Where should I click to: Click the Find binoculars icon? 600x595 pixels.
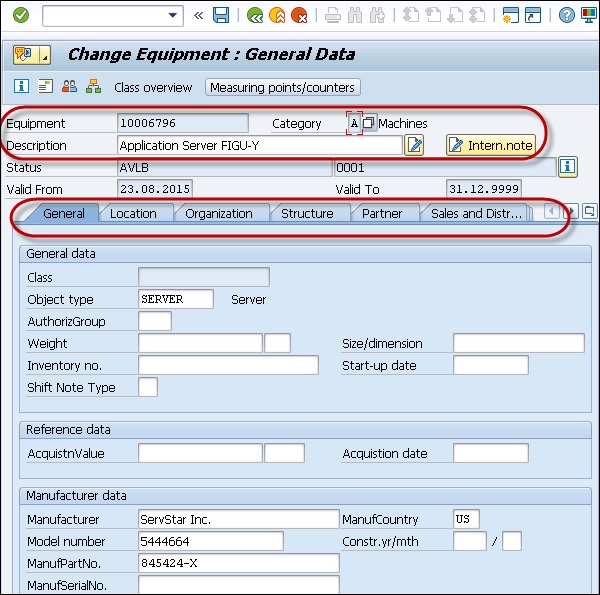coord(355,16)
